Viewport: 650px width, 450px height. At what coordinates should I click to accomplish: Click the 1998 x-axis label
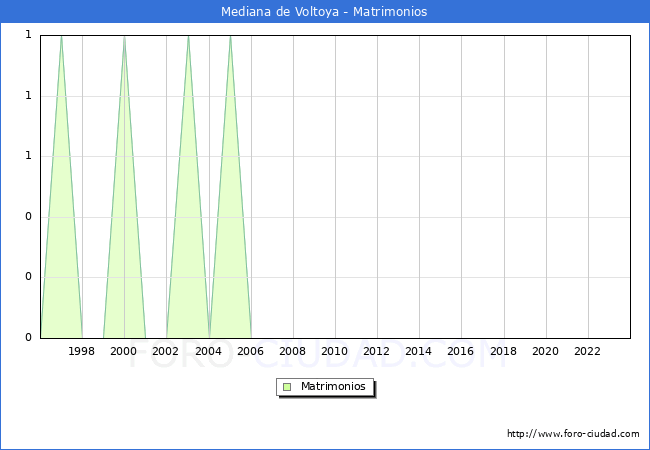[x=82, y=351]
